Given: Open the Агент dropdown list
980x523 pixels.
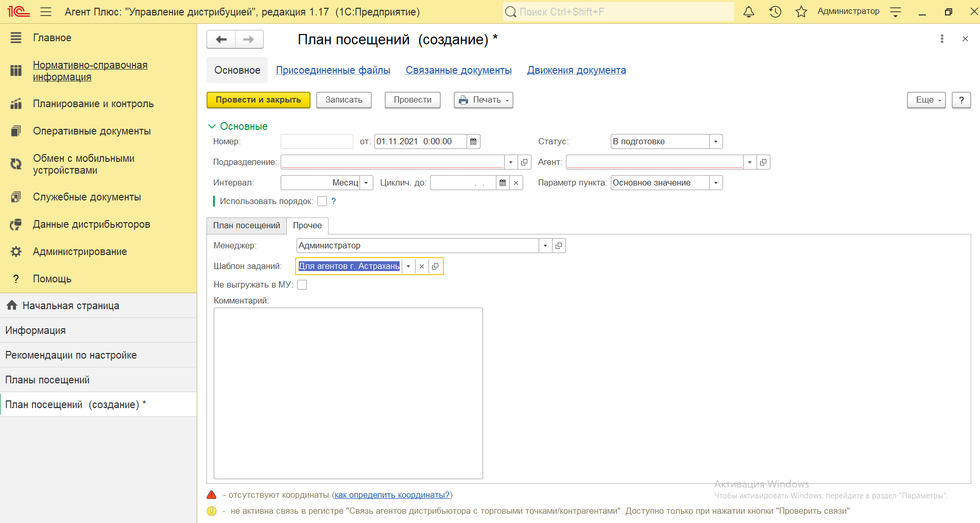Looking at the screenshot, I should (750, 162).
